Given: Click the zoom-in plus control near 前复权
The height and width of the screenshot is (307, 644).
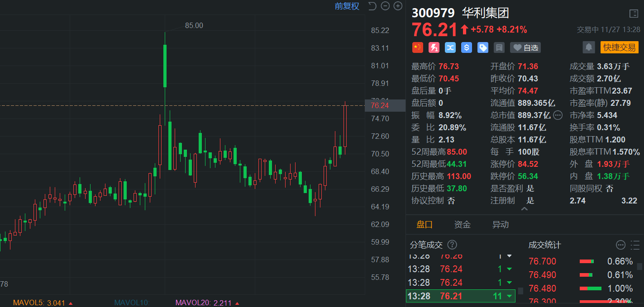Looking at the screenshot, I should (x=398, y=6).
